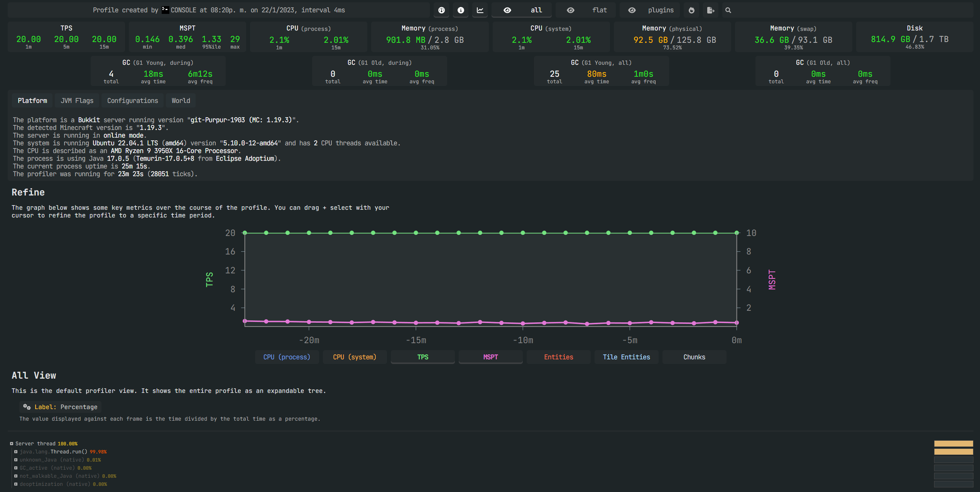The height and width of the screenshot is (492, 980).
Task: Toggle the gauge statistics widgets icon
Action: point(441,10)
